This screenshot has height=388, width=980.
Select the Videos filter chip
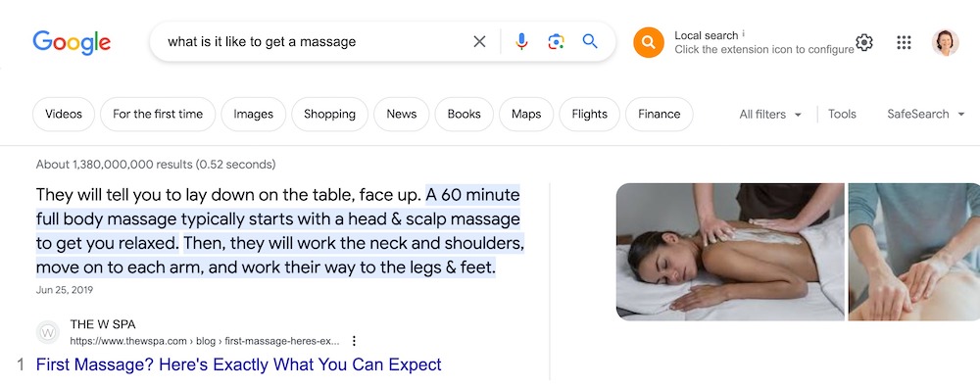point(64,115)
